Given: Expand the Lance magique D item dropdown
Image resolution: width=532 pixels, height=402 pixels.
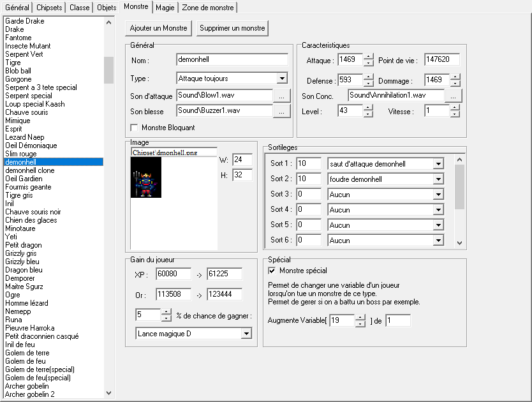Looking at the screenshot, I should coord(246,334).
